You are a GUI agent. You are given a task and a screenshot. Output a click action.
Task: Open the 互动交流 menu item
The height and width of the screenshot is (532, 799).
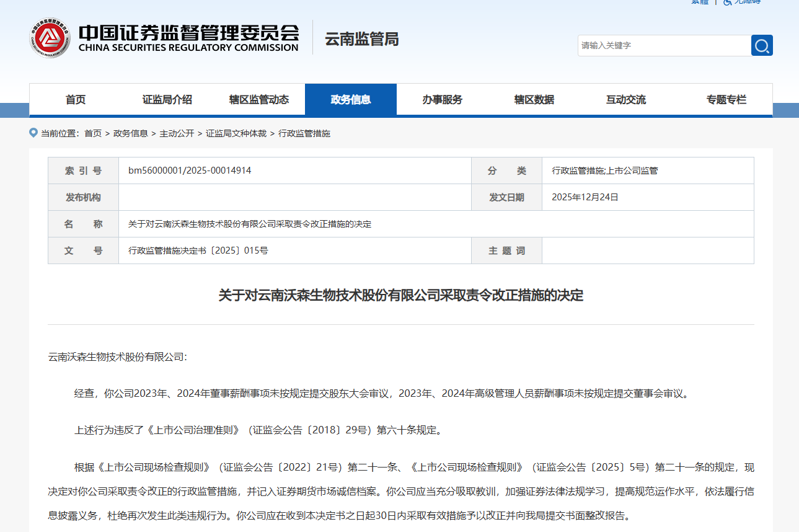pyautogui.click(x=626, y=100)
